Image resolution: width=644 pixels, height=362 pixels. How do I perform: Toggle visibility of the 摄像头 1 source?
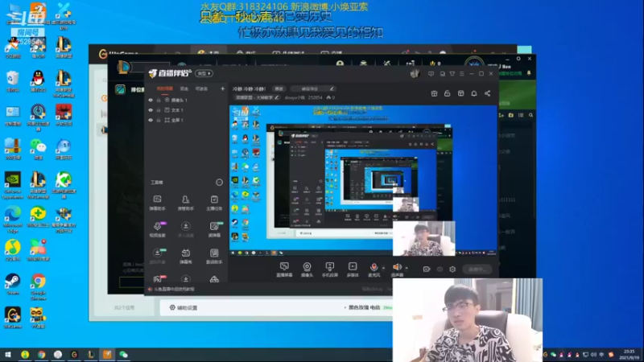(x=151, y=100)
